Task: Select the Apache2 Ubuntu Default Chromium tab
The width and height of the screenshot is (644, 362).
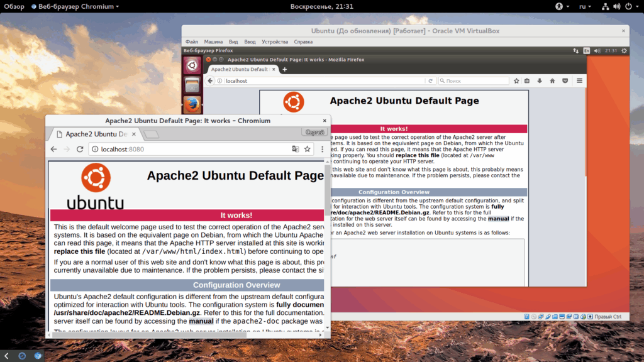Action: coord(97,134)
